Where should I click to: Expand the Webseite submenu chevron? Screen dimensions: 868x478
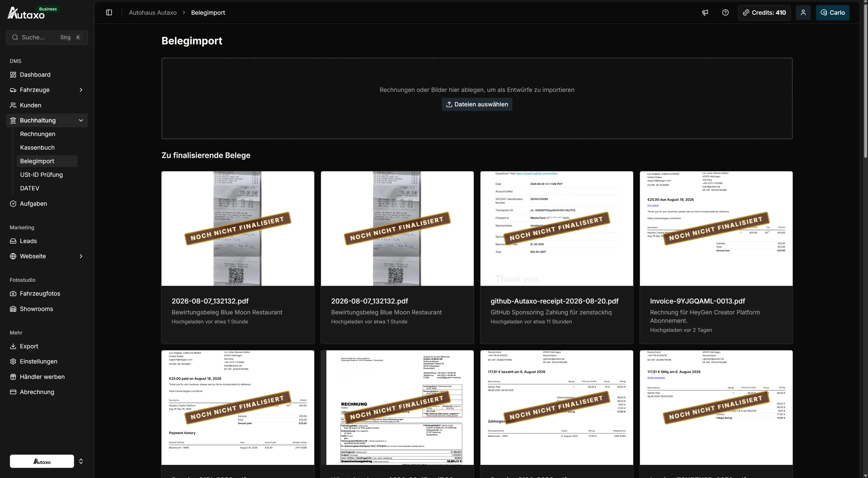pos(81,256)
